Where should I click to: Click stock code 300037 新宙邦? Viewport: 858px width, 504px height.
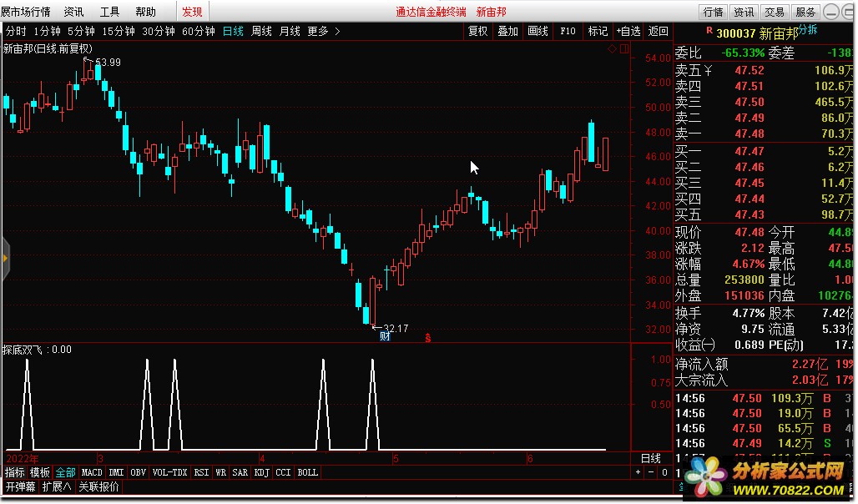[757, 33]
